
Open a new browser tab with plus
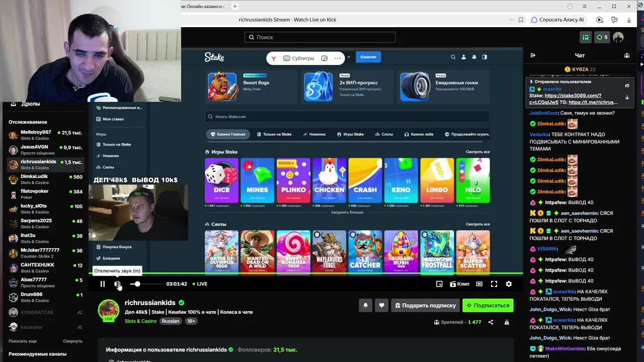[234, 7]
